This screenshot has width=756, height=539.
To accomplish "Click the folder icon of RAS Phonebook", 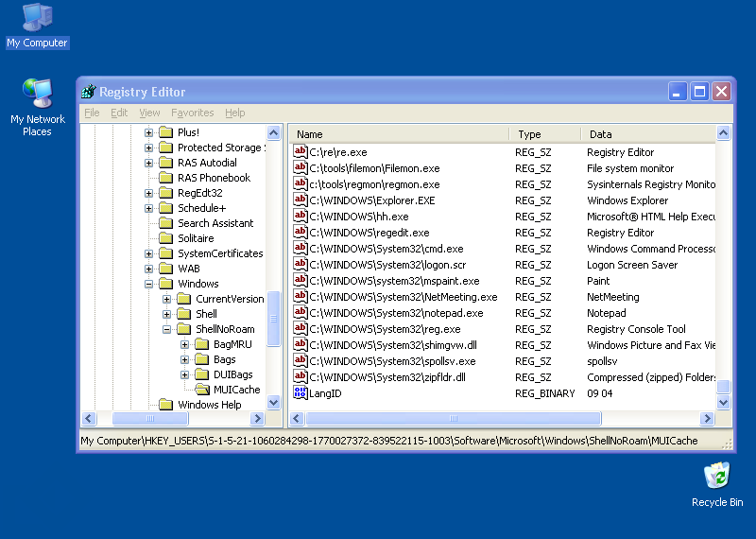I will pos(166,178).
